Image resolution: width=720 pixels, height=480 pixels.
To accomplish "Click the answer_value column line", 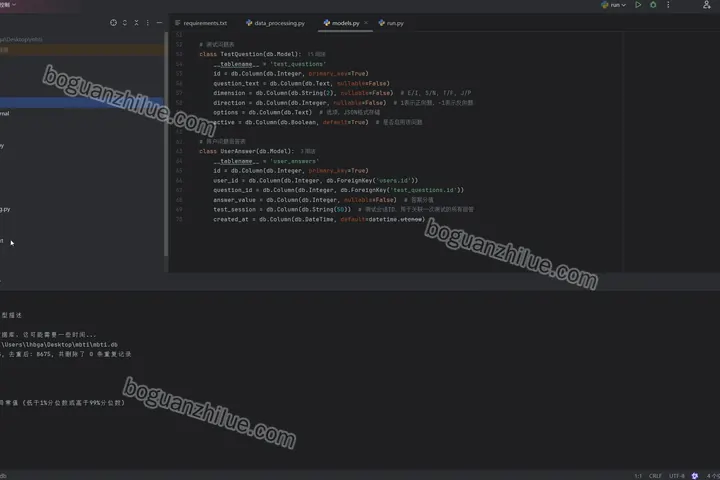I will click(323, 200).
